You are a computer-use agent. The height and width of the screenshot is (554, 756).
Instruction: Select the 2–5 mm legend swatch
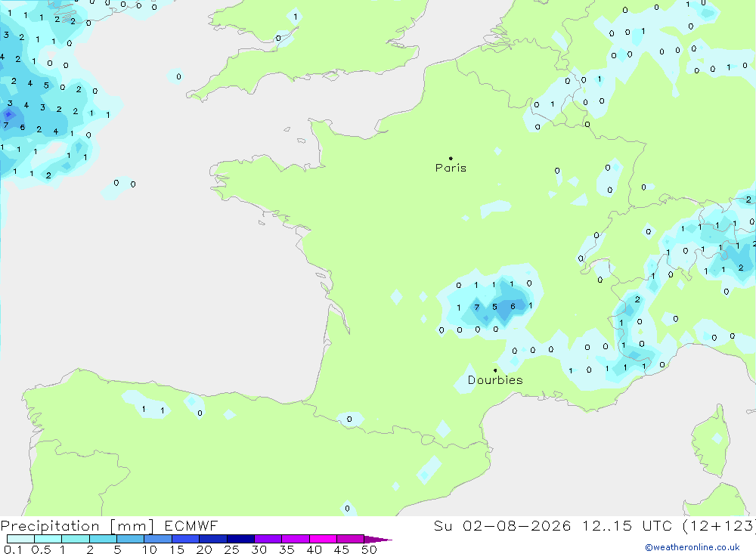(x=103, y=539)
